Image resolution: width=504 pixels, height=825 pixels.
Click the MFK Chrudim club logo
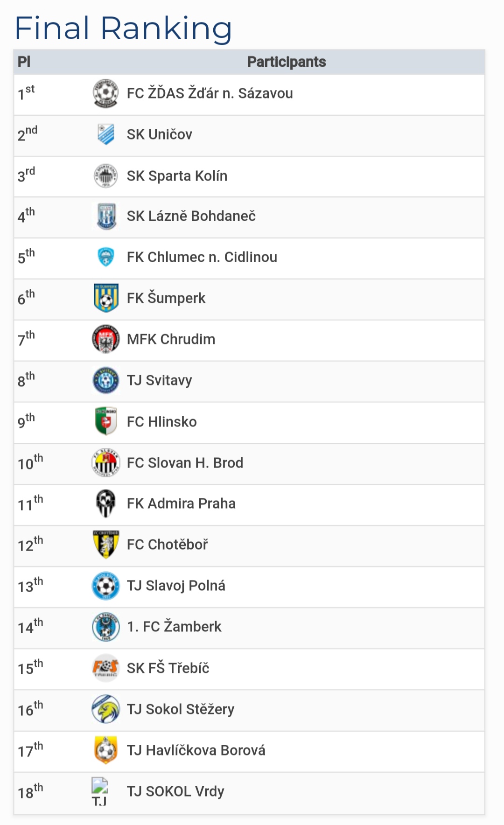coord(106,339)
